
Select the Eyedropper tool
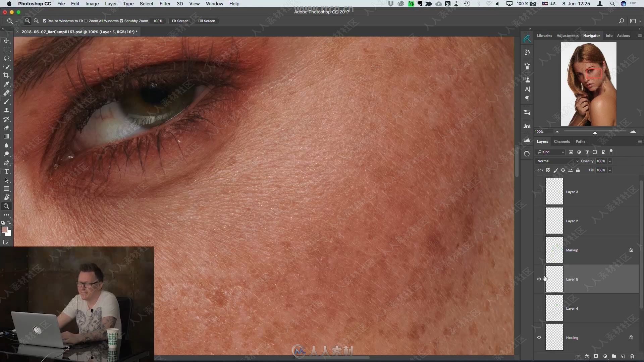coord(6,84)
